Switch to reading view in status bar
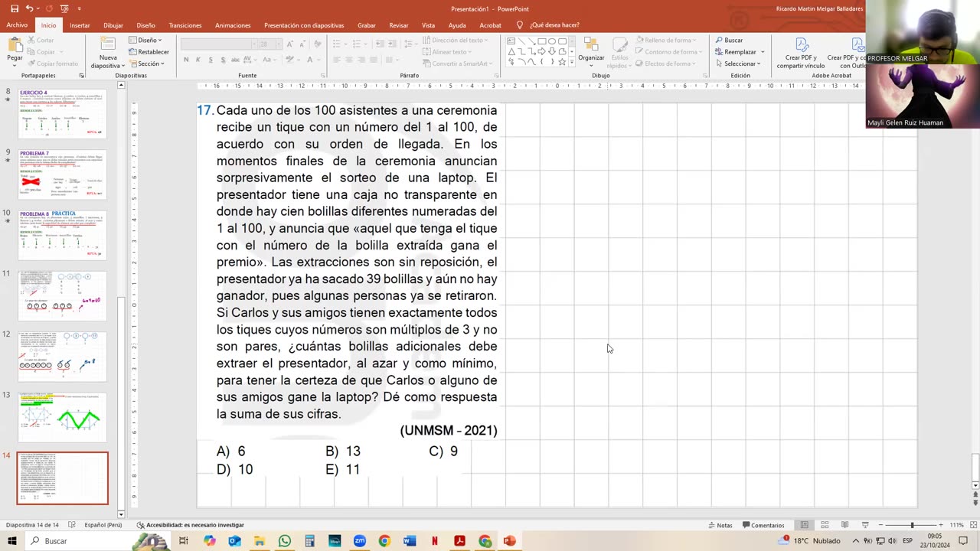980x551 pixels. click(844, 525)
